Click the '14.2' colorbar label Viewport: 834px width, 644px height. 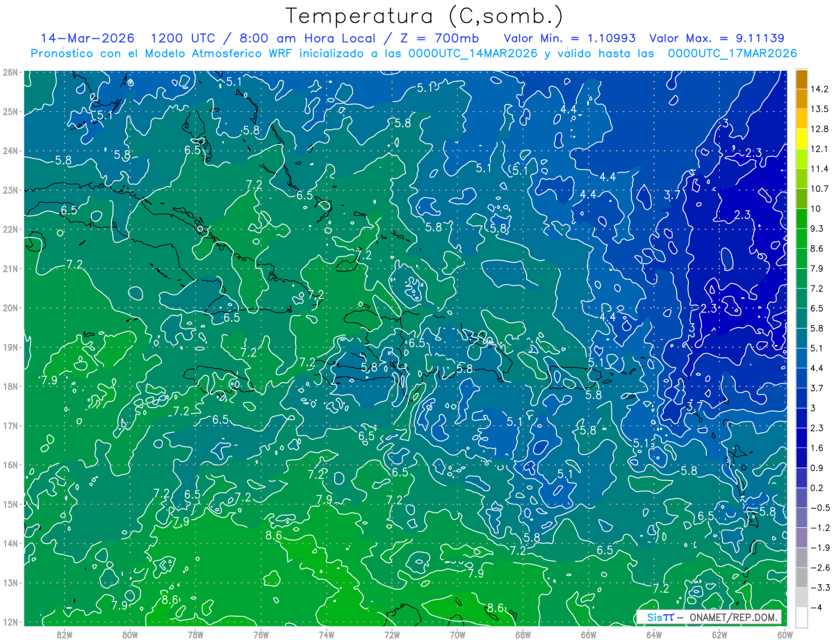pos(819,89)
